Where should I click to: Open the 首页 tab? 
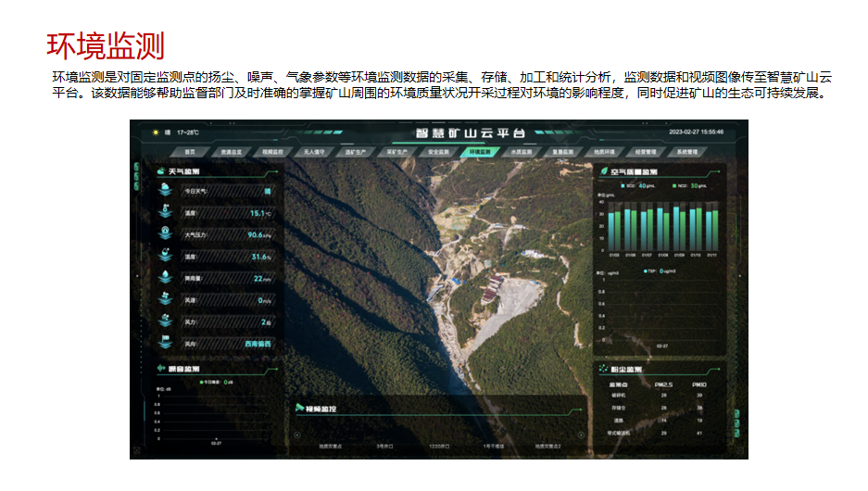point(190,151)
